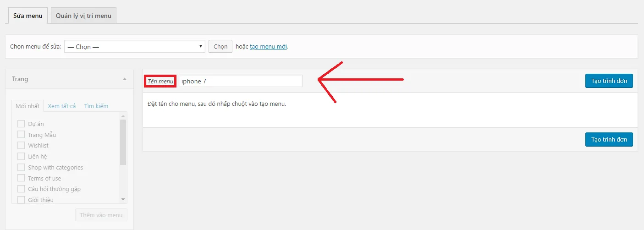Image resolution: width=644 pixels, height=230 pixels.
Task: Collapse the Trang panel with its arrow
Action: tap(125, 79)
